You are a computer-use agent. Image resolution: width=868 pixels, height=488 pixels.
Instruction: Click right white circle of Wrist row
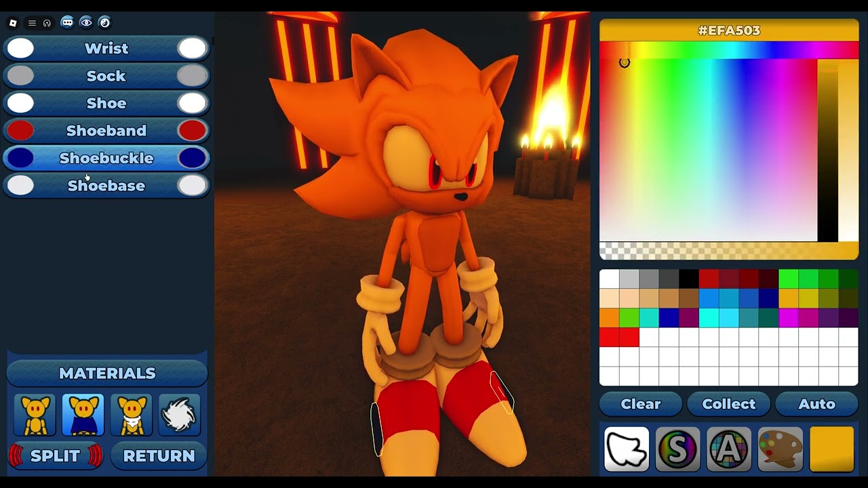193,48
